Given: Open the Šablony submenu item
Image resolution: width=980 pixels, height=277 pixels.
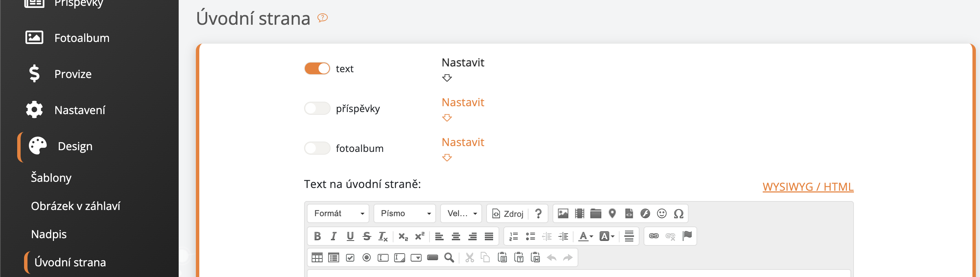Looking at the screenshot, I should [x=51, y=178].
